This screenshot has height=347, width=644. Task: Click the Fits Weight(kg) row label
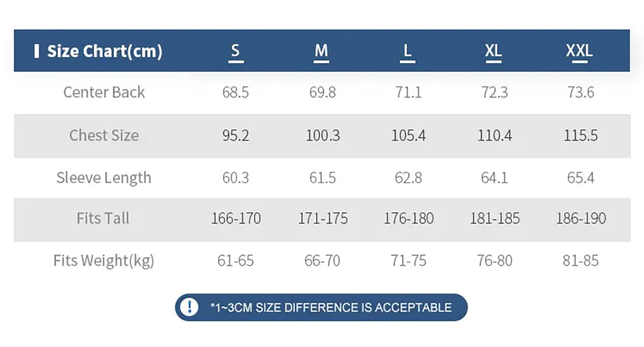(104, 261)
